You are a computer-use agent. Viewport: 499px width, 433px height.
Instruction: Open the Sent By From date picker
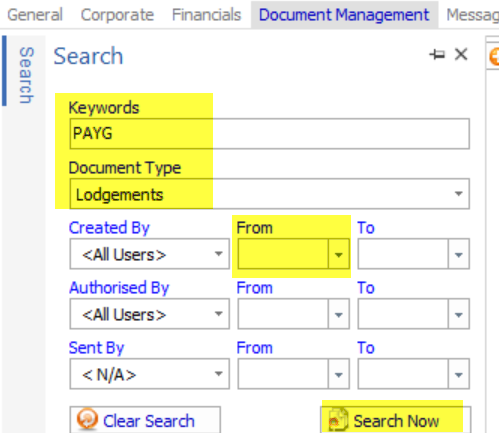[x=339, y=375]
